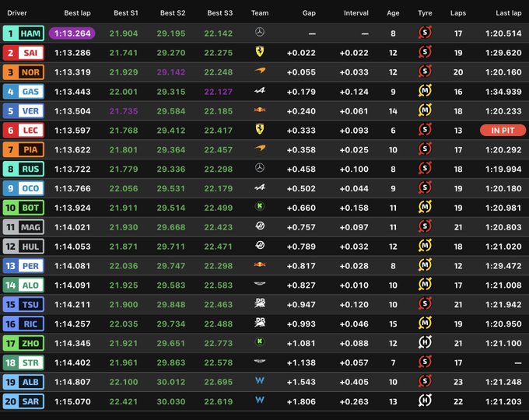Click the 1:15.070 best lap time

tap(72, 401)
